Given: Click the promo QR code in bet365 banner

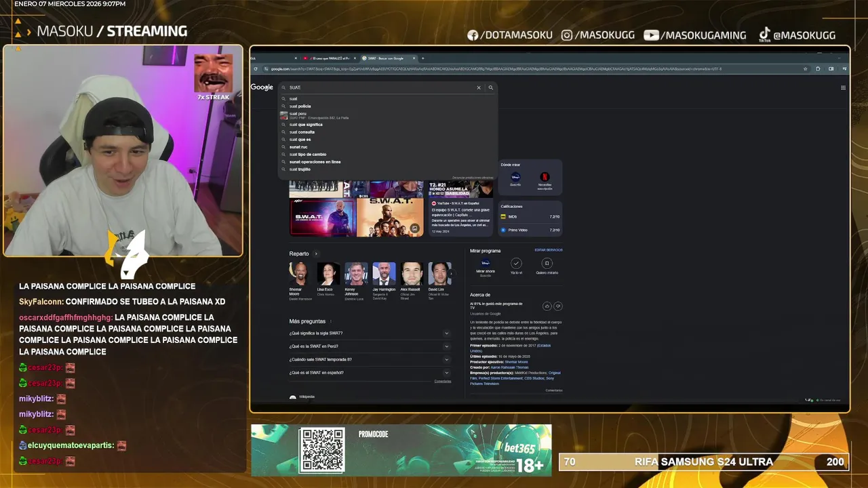Looking at the screenshot, I should tap(322, 450).
